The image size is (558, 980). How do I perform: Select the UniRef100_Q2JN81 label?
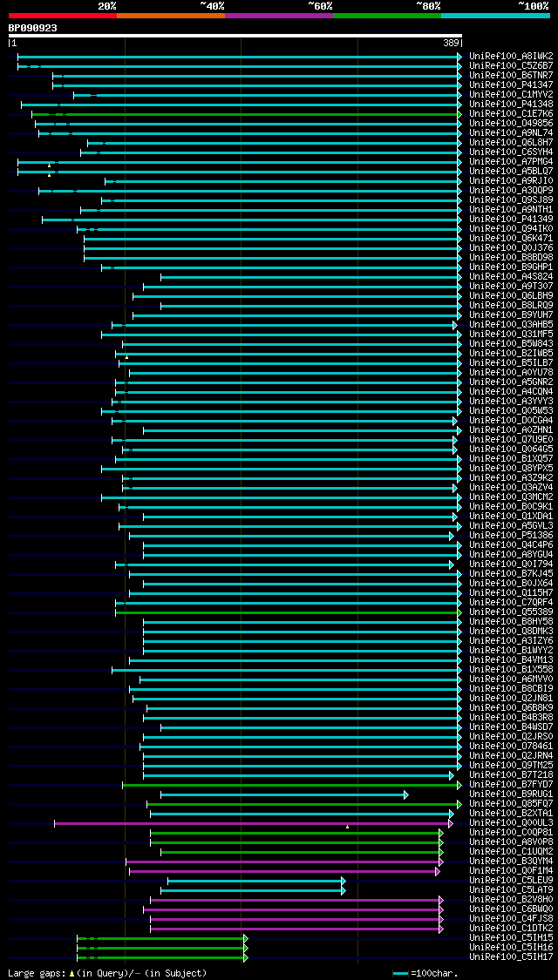pyautogui.click(x=511, y=700)
